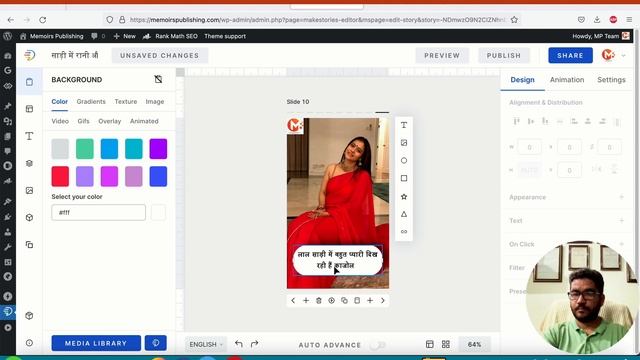Click the browser address bar URL
The width and height of the screenshot is (640, 360).
coord(318,20)
